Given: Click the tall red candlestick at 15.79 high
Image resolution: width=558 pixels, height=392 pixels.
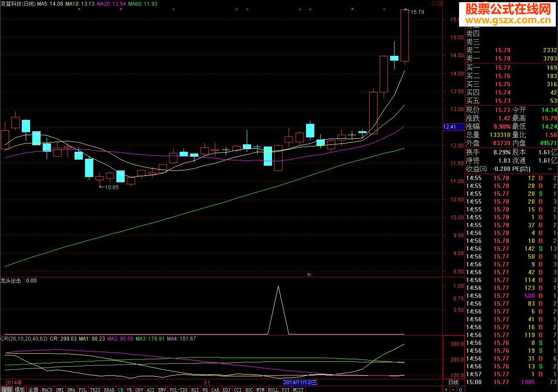Looking at the screenshot, I should [x=405, y=36].
